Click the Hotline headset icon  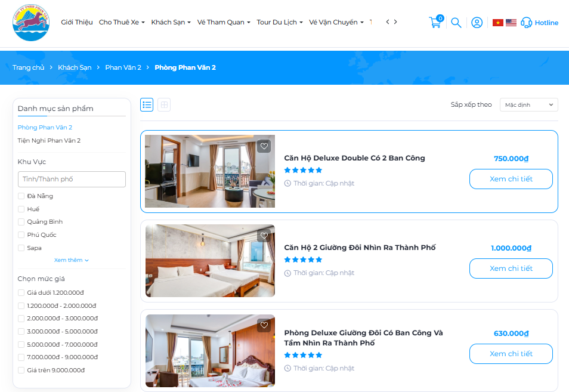(x=526, y=23)
